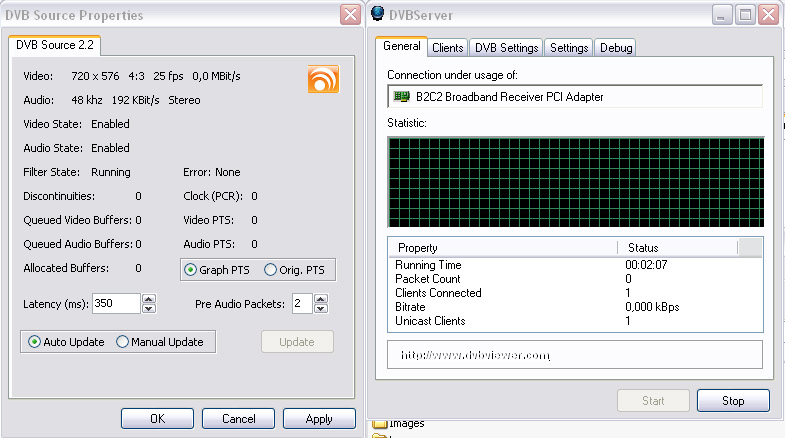Click the 00:02:07 running time value
This screenshot has height=438, width=785.
click(x=646, y=265)
